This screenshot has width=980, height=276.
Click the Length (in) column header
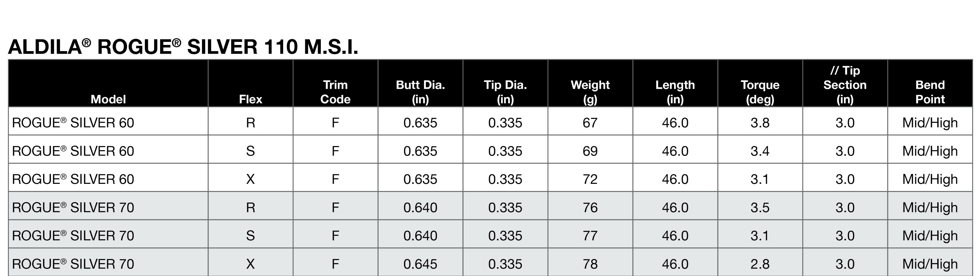point(675,92)
